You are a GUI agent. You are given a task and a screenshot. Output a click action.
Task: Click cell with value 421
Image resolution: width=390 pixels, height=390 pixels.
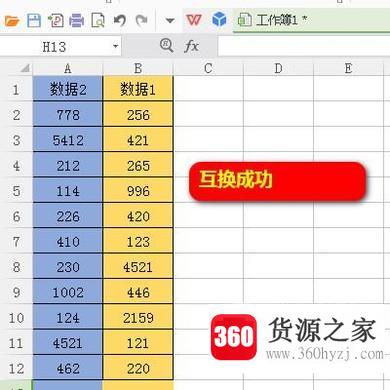(x=138, y=140)
